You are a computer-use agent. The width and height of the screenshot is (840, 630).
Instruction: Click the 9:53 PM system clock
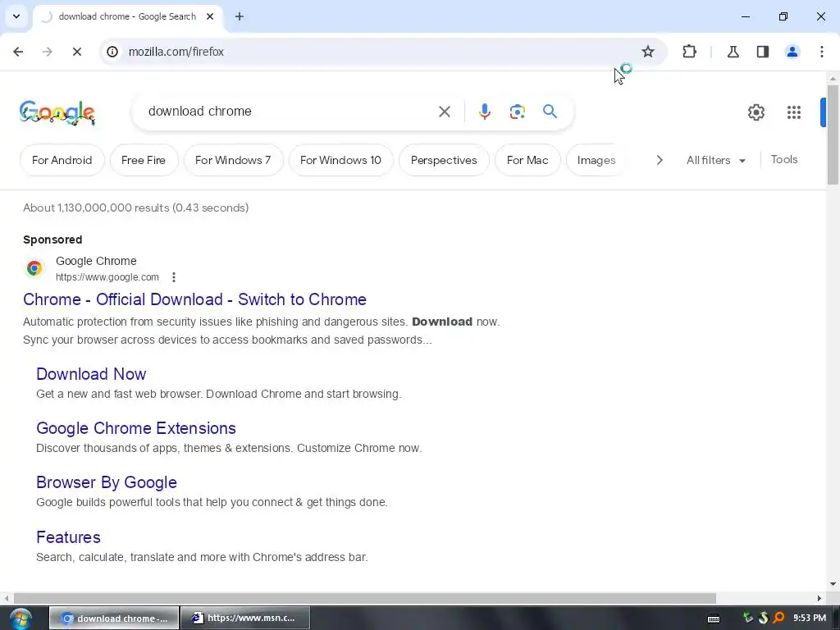(810, 618)
